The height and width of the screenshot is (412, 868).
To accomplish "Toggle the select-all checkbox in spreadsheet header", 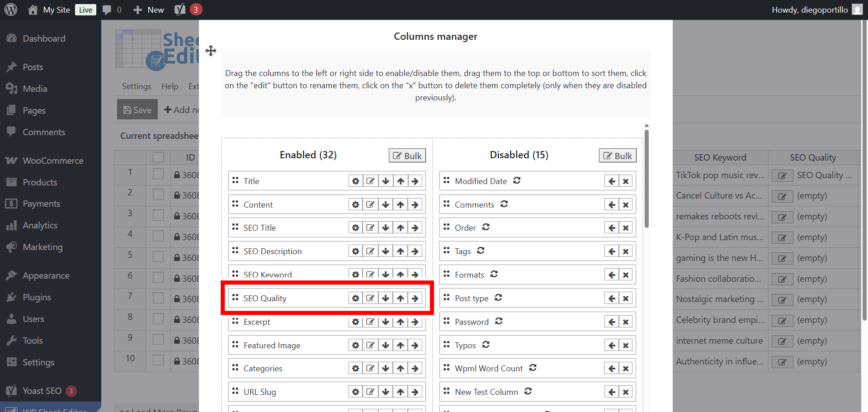I will (158, 157).
